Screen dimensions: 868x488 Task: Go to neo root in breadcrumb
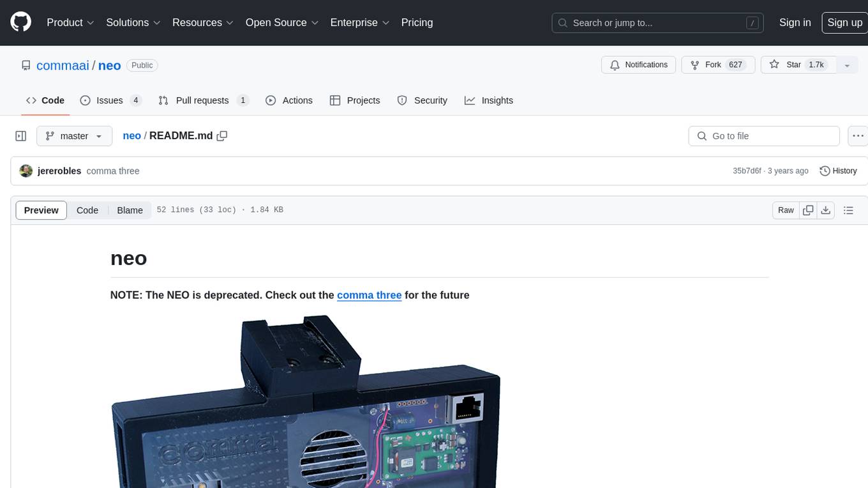pos(131,136)
